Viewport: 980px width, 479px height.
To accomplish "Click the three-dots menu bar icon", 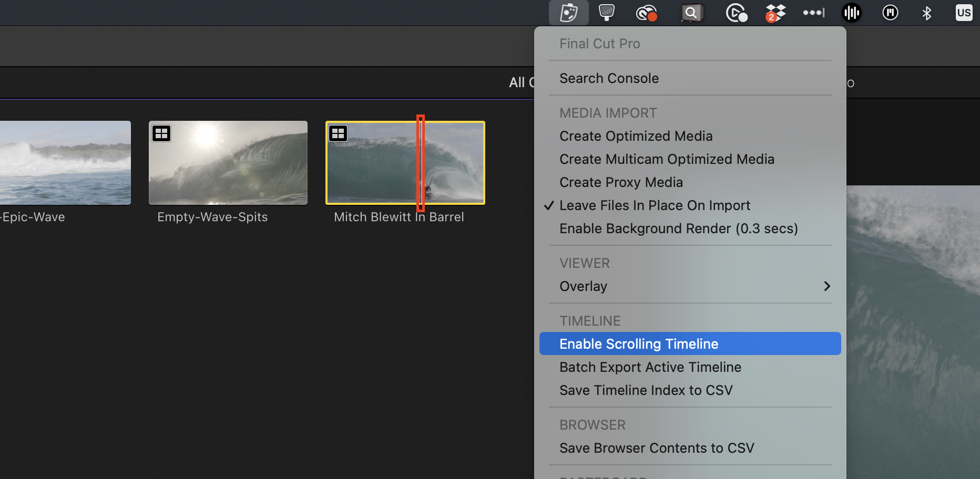I will tap(814, 13).
